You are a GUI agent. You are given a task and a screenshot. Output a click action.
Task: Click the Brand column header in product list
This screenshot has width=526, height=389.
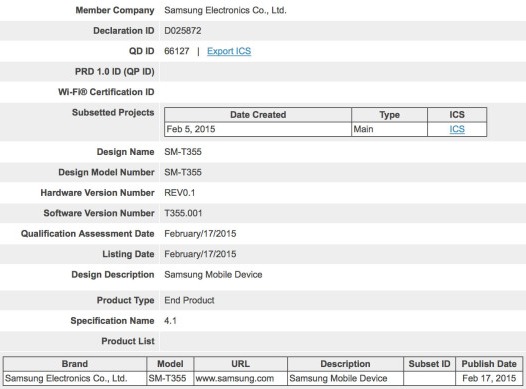pos(75,364)
